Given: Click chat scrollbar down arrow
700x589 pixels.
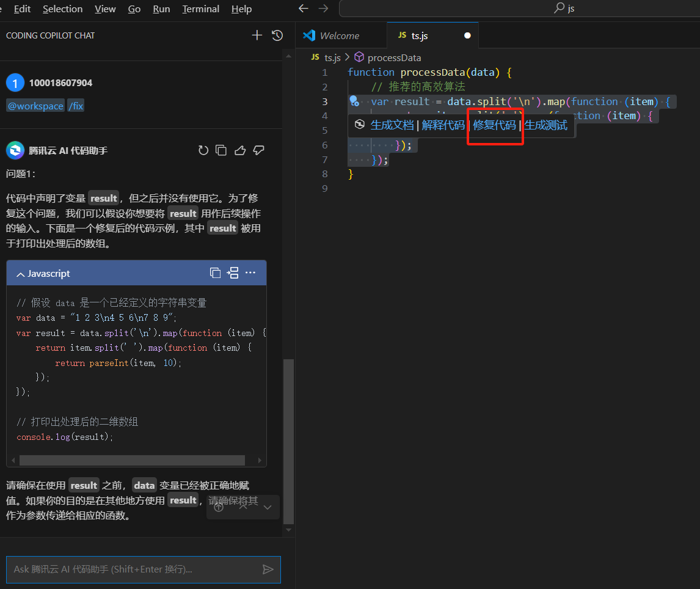Looking at the screenshot, I should click(289, 530).
